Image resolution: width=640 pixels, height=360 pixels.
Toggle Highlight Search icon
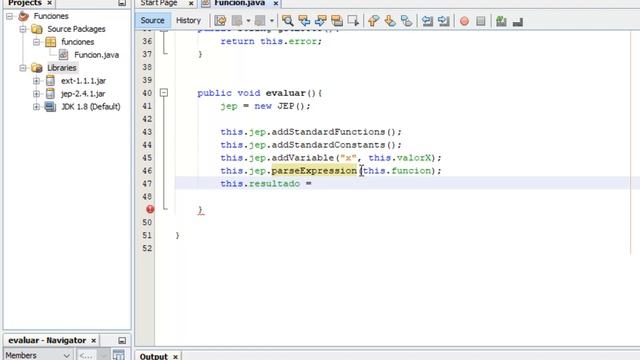(x=337, y=20)
